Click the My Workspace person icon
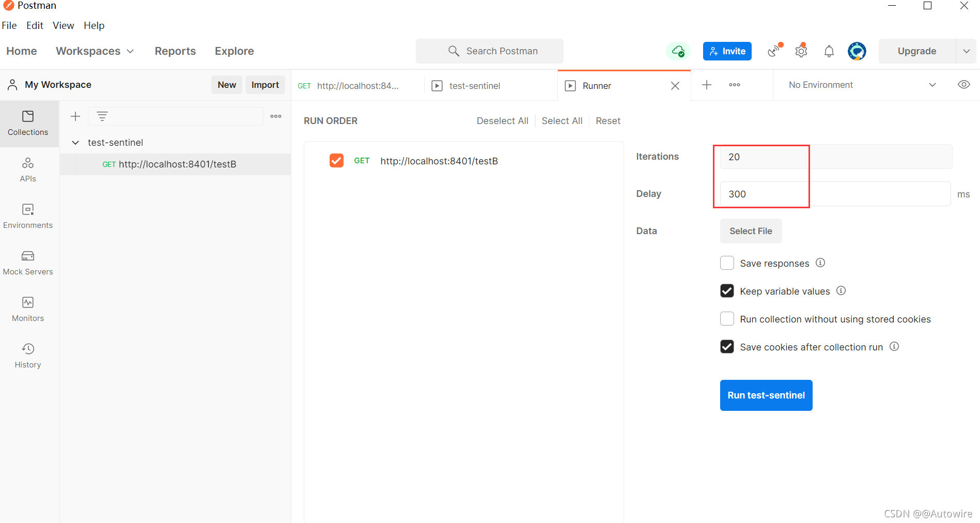980x523 pixels. [12, 85]
